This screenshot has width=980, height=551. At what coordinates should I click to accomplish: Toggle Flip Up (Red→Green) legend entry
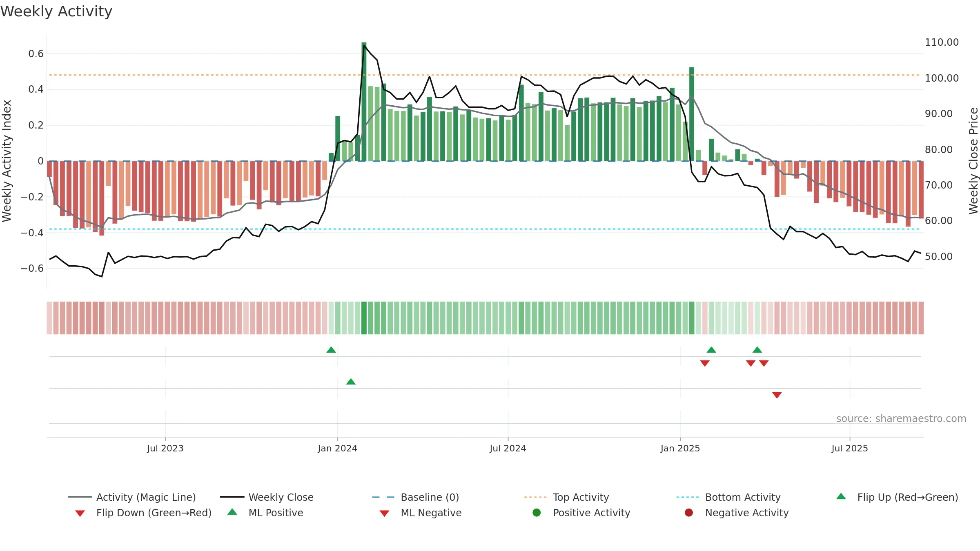point(897,497)
